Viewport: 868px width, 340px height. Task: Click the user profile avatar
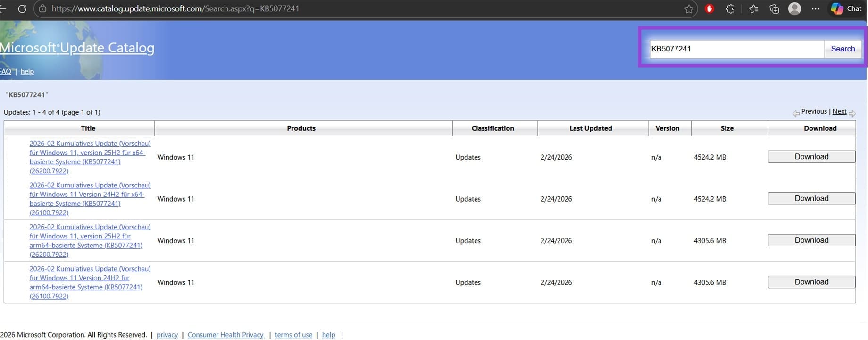tap(794, 9)
